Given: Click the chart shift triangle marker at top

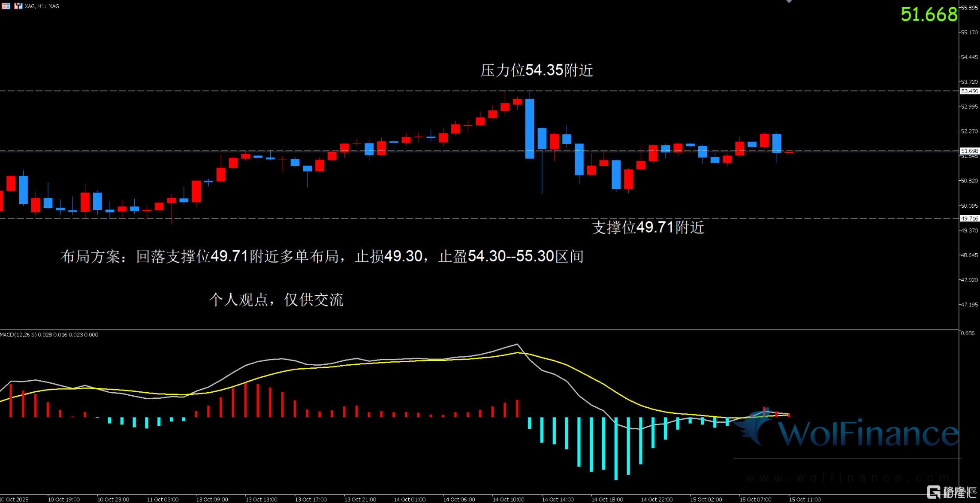Looking at the screenshot, I should pyautogui.click(x=789, y=1).
